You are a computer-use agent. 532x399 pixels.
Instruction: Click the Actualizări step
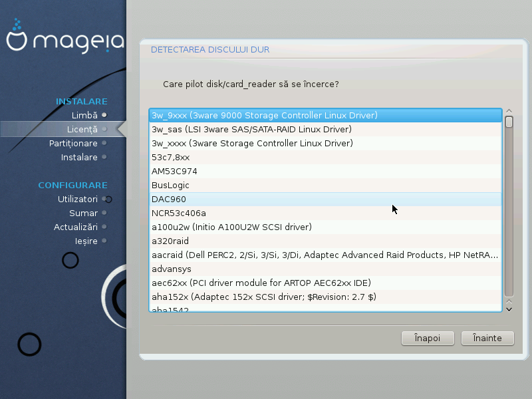coord(76,227)
